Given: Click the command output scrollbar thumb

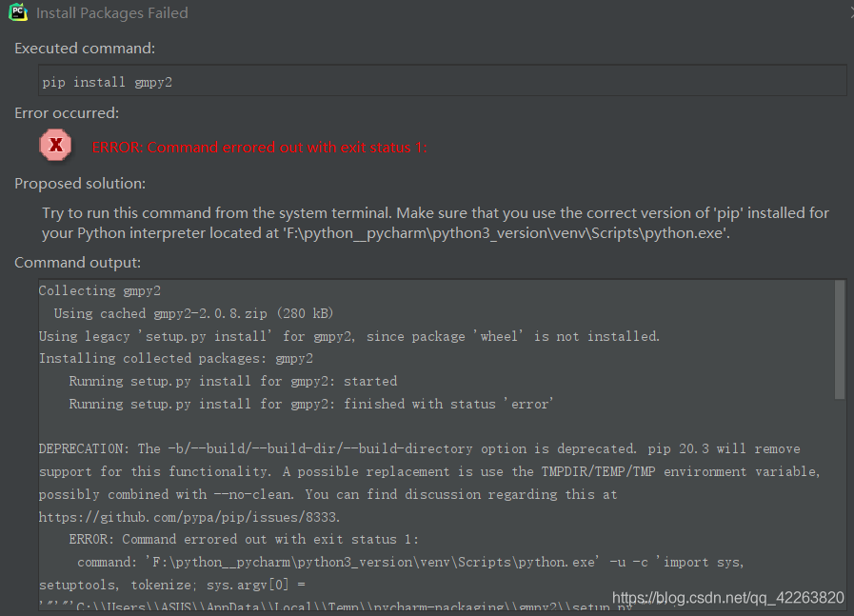Looking at the screenshot, I should point(840,339).
